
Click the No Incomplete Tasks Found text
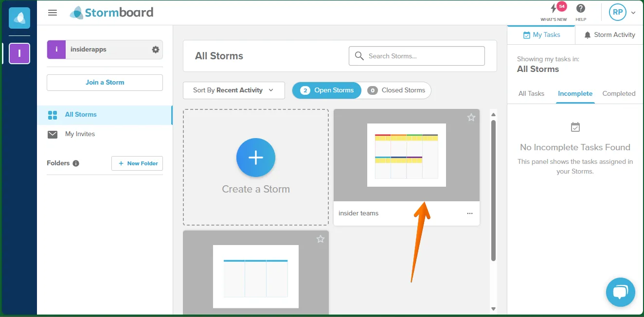(x=575, y=147)
